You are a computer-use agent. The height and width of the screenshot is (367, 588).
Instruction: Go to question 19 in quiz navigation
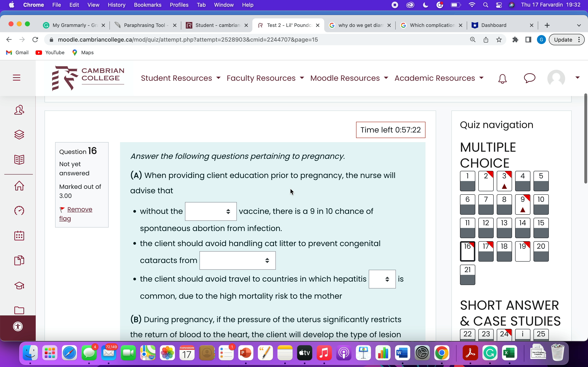(522, 251)
